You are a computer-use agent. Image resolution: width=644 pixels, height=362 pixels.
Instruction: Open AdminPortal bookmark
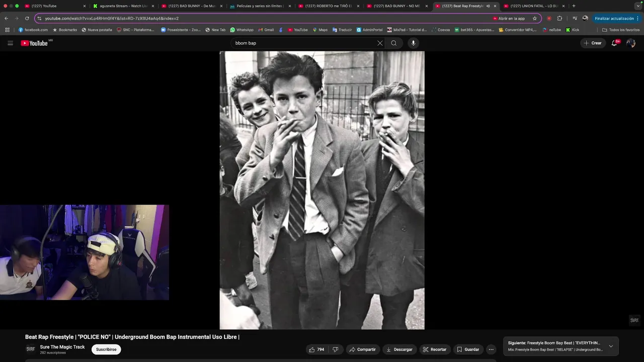click(369, 30)
